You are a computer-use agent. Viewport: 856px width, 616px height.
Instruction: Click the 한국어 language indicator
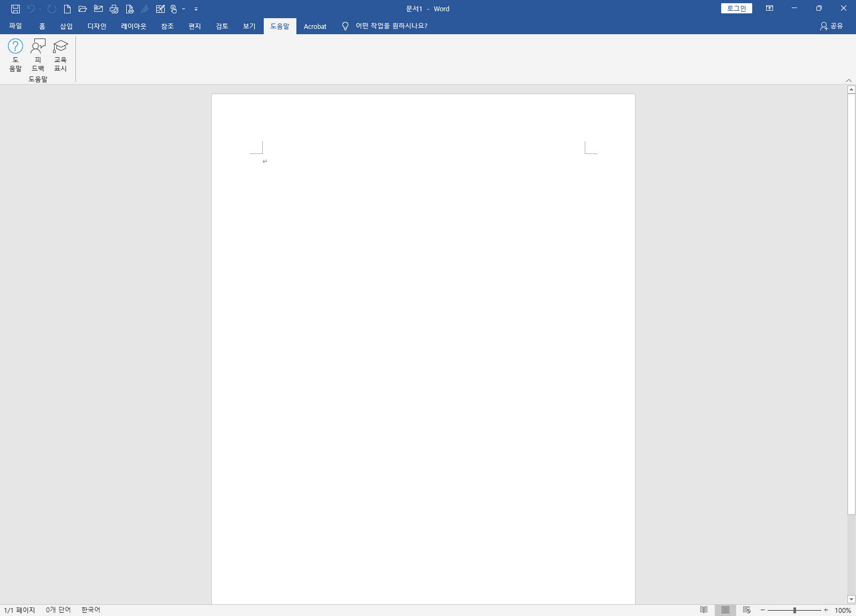pos(91,610)
